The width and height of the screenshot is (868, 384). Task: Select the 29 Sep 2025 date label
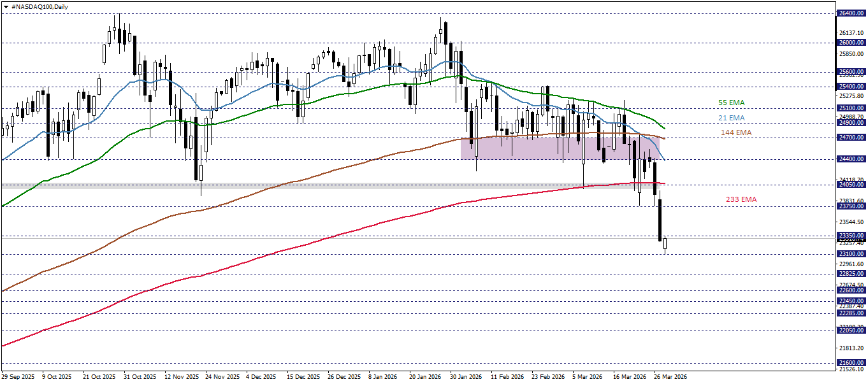18,376
